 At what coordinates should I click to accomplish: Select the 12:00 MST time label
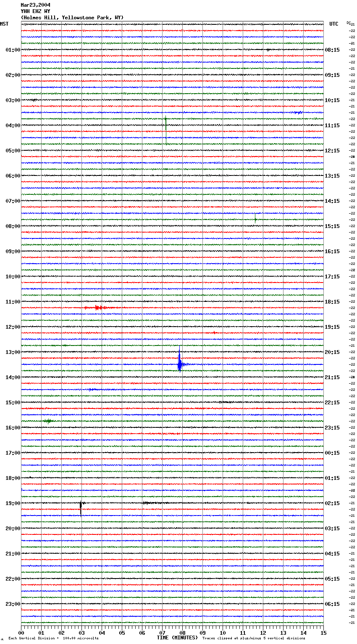(13, 327)
